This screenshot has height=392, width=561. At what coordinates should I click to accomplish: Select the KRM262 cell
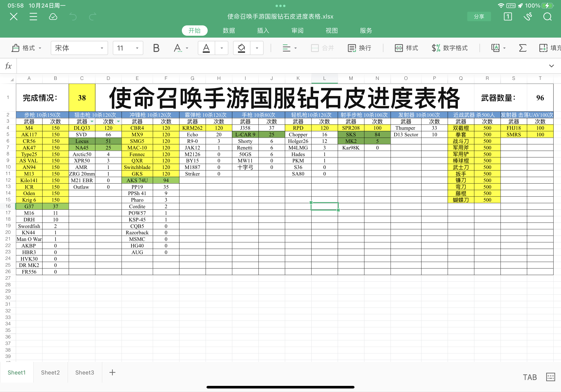tap(192, 128)
